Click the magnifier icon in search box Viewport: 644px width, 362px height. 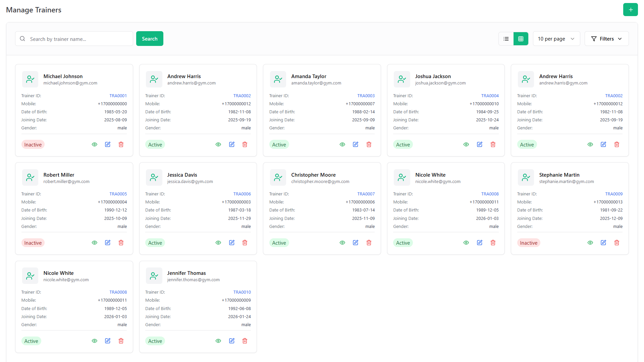pyautogui.click(x=22, y=39)
